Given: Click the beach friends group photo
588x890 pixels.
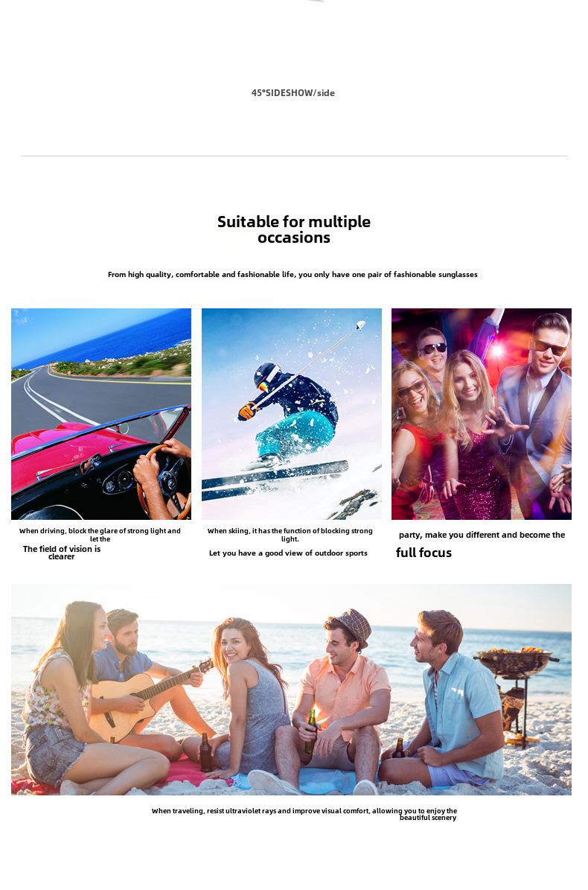Looking at the screenshot, I should point(292,689).
